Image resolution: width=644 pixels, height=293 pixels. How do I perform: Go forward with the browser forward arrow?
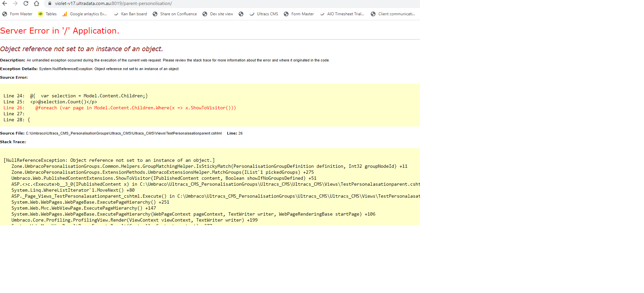[x=15, y=3]
